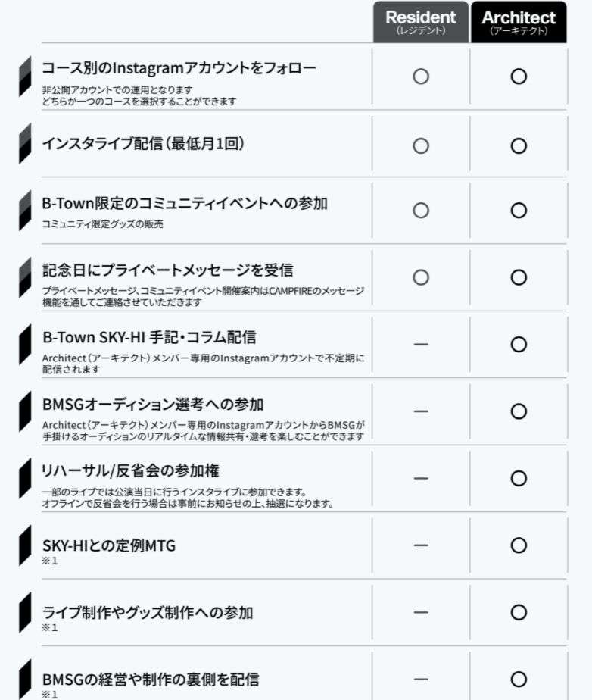Click the black slash marker beside ライブ制作やグッズ制作
This screenshot has width=592, height=700.
25,612
